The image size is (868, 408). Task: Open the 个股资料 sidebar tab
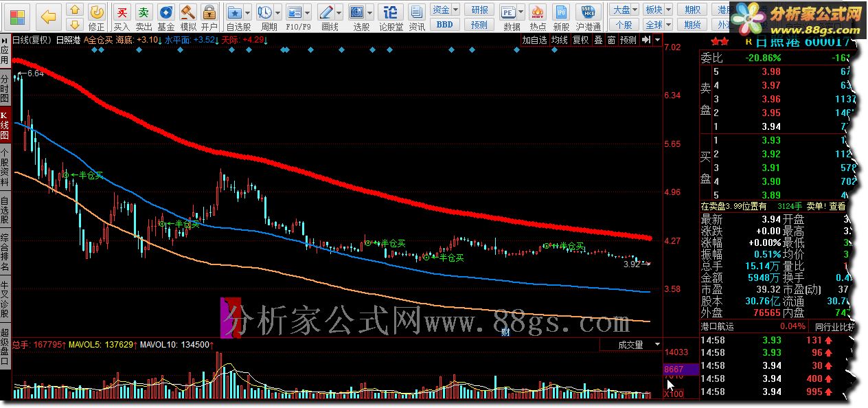pos(5,168)
